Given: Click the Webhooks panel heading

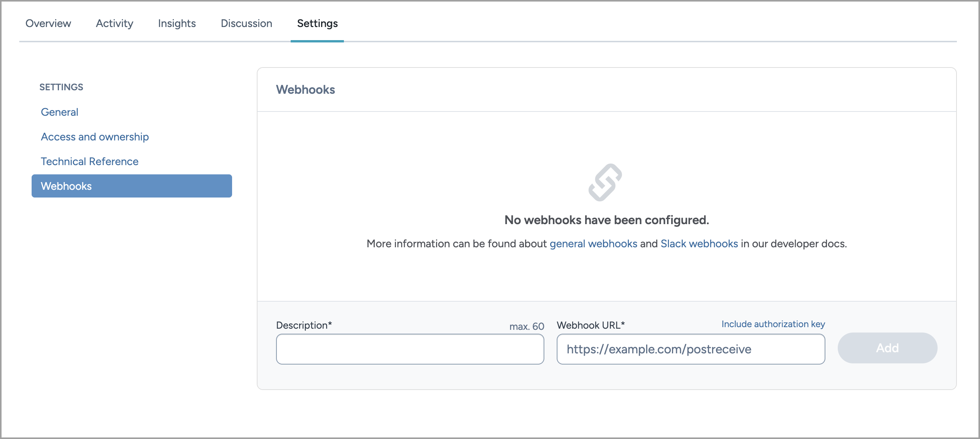Looking at the screenshot, I should pos(305,89).
